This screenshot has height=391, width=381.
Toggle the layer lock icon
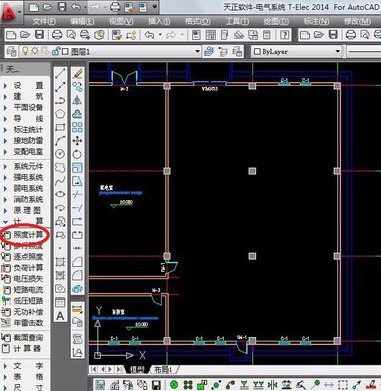(56, 51)
